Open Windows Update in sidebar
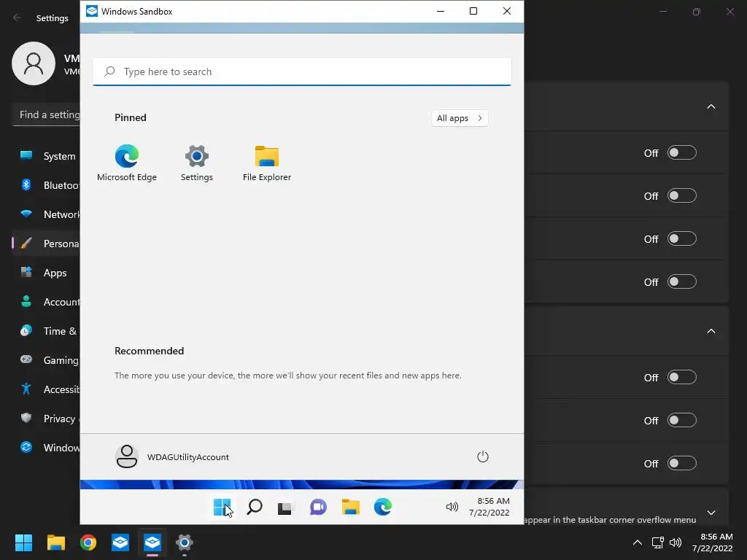This screenshot has height=560, width=747. [47, 448]
